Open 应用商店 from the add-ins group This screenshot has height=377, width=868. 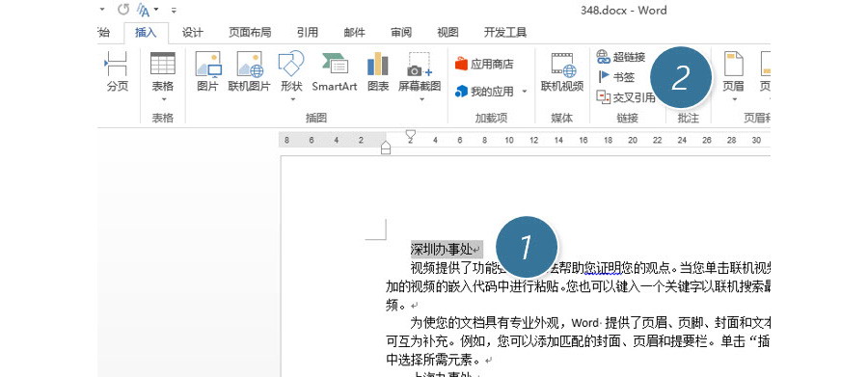tap(484, 64)
